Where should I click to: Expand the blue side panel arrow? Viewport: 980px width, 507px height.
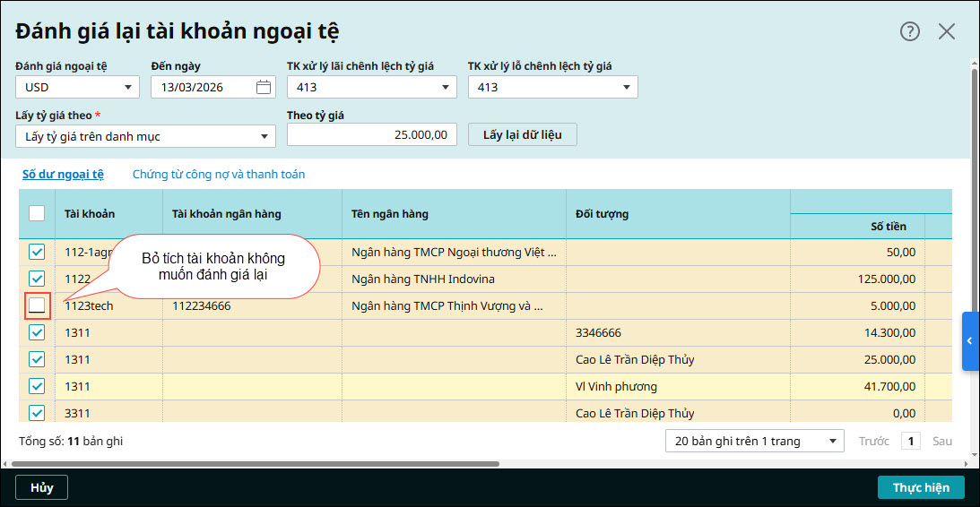pyautogui.click(x=969, y=341)
